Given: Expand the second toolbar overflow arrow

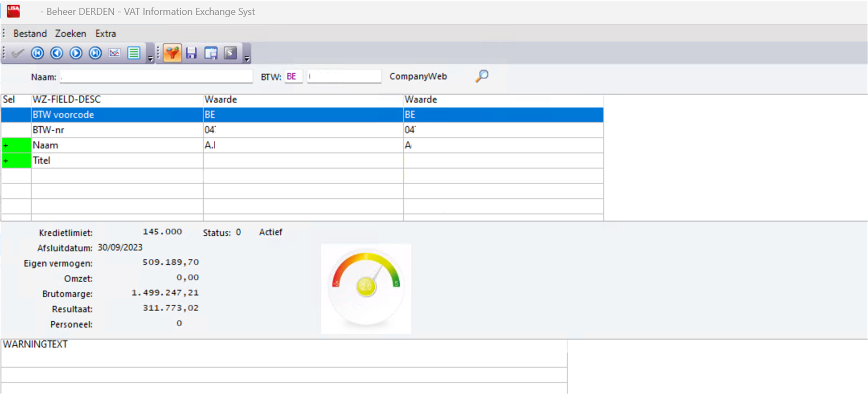Looking at the screenshot, I should (247, 58).
